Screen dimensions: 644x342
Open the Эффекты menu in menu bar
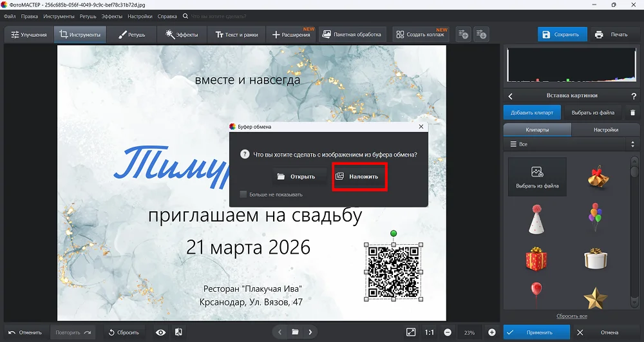pos(112,16)
